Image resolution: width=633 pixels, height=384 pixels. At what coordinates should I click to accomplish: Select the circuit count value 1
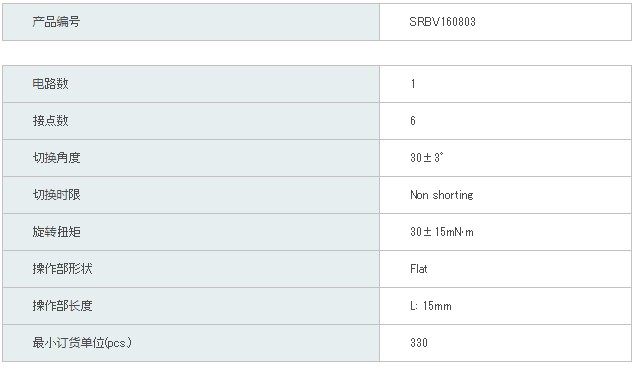413,84
